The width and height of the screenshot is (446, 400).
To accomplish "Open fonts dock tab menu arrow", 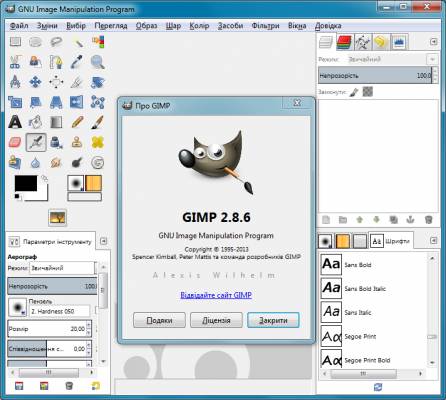I will [x=433, y=240].
